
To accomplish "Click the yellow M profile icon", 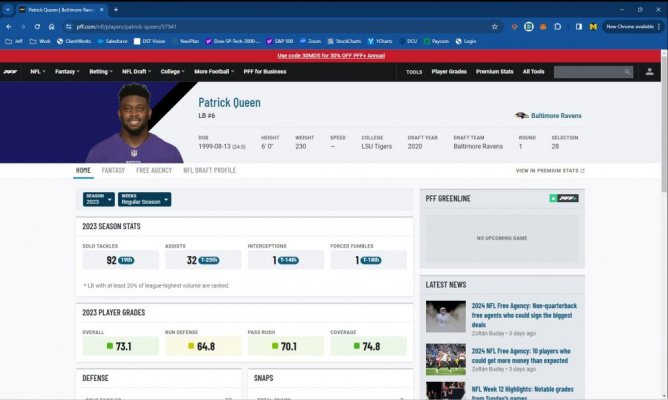I will point(593,26).
